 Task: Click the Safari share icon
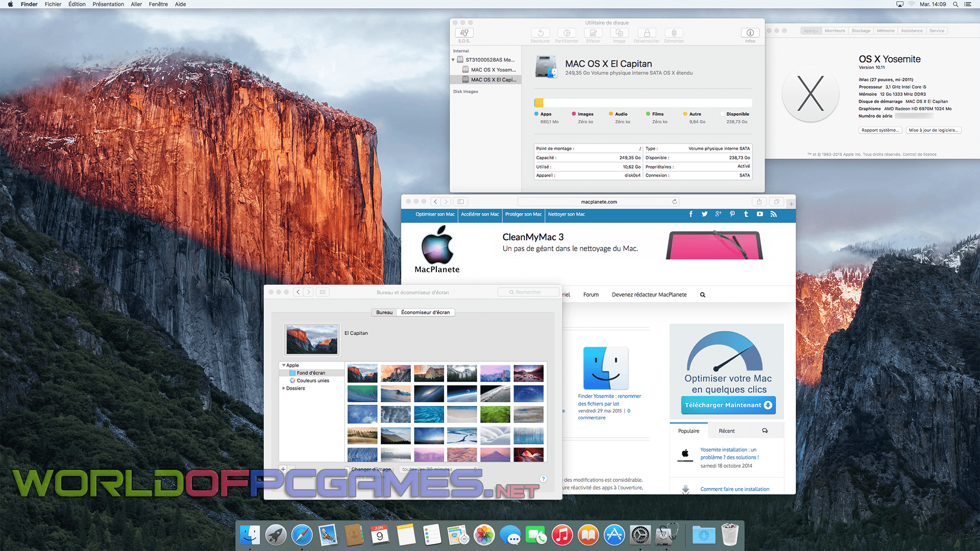click(759, 202)
